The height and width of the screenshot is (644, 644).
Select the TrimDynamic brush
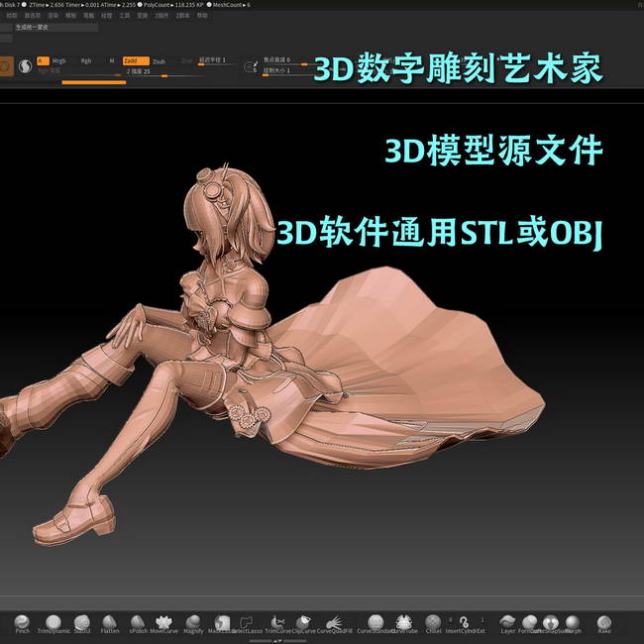[x=54, y=623]
